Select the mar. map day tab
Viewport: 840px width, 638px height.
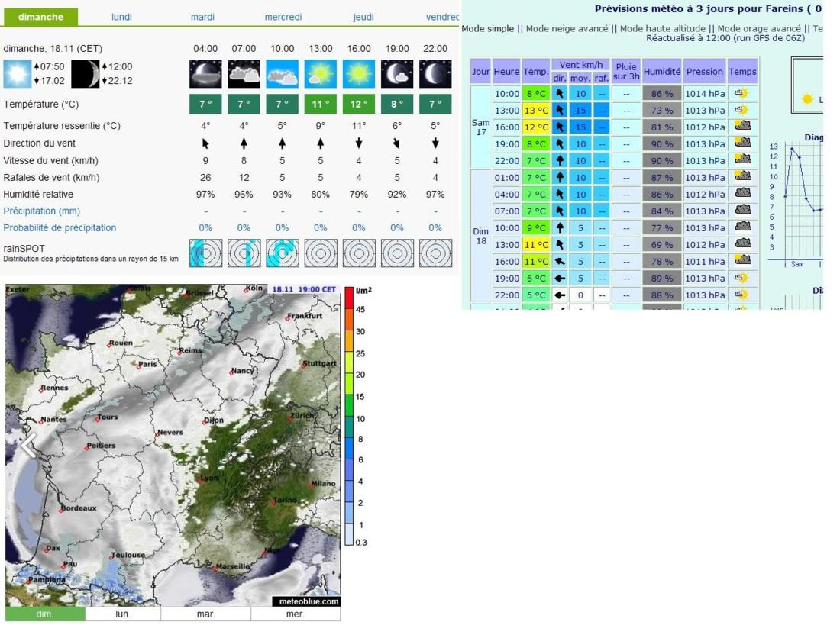205,614
